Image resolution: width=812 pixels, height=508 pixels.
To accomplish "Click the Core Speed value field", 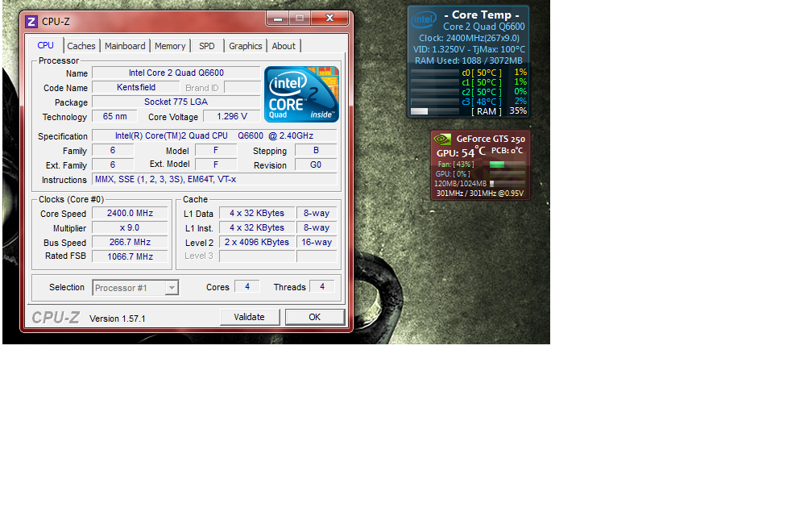I will (x=130, y=213).
